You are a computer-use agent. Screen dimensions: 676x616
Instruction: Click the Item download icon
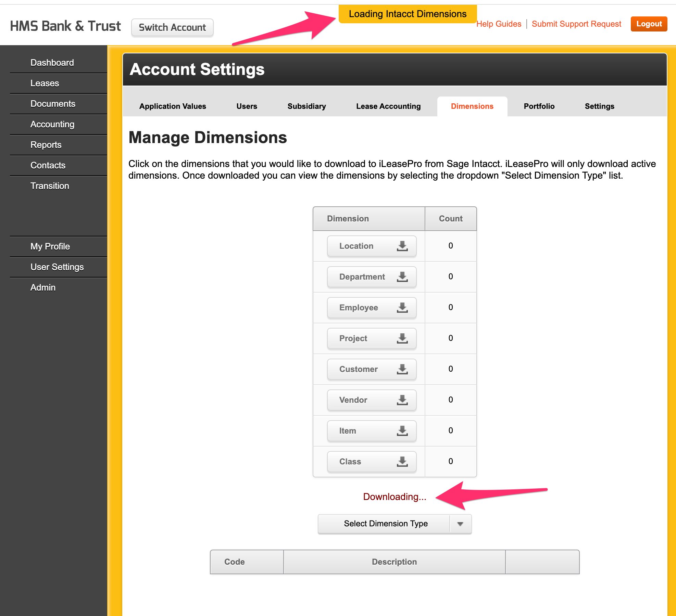(x=402, y=431)
